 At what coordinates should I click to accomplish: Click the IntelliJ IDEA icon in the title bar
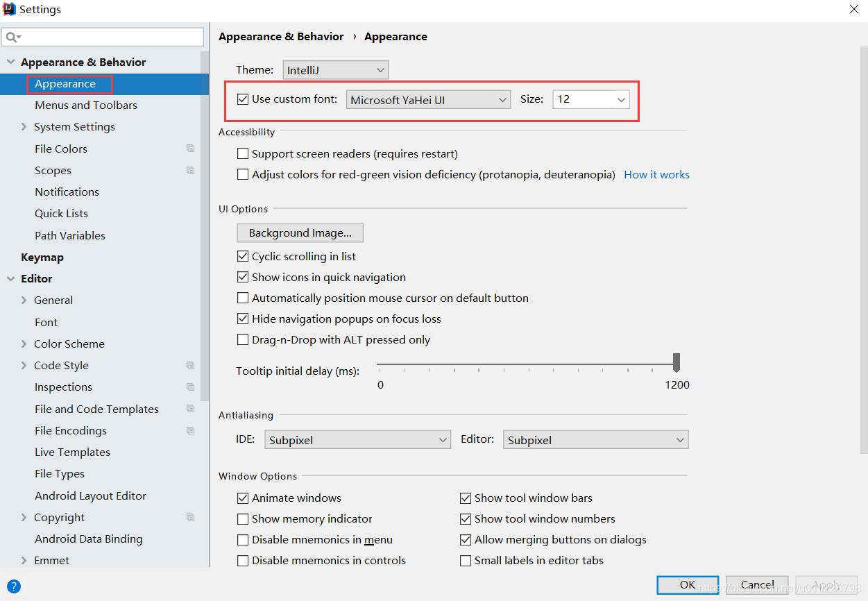9,9
